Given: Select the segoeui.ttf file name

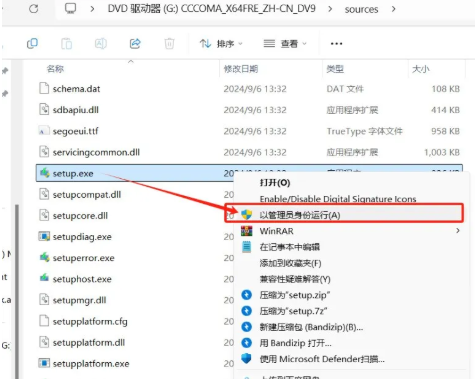Looking at the screenshot, I should point(75,131).
